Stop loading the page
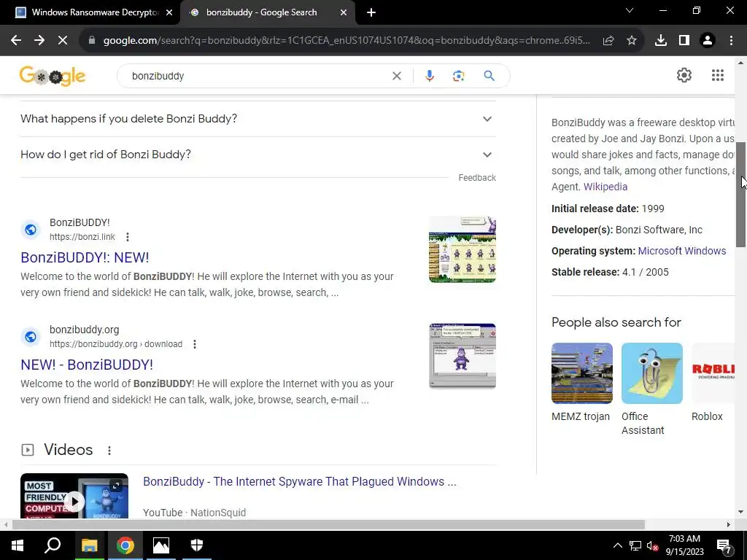 [x=63, y=41]
